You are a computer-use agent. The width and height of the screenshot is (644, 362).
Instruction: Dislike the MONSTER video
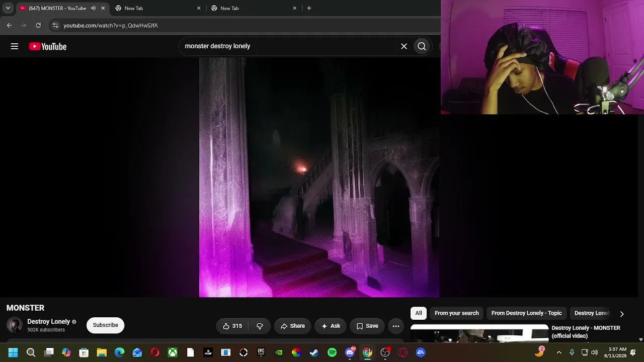(x=260, y=326)
